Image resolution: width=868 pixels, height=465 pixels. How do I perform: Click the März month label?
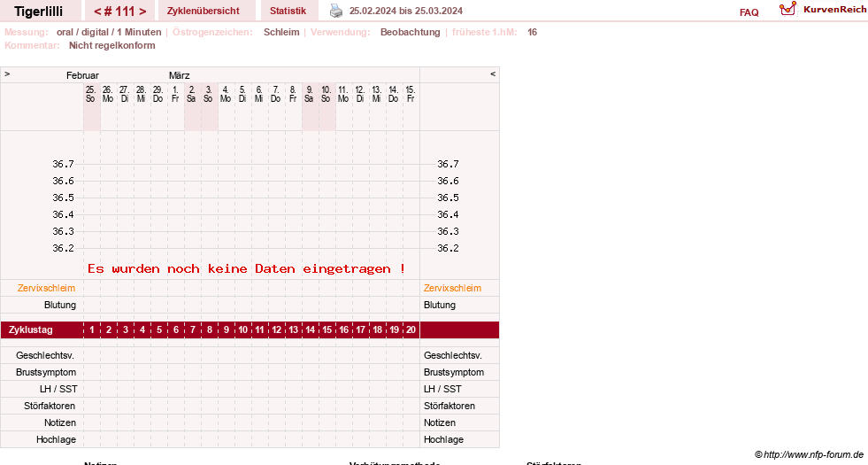coord(180,75)
